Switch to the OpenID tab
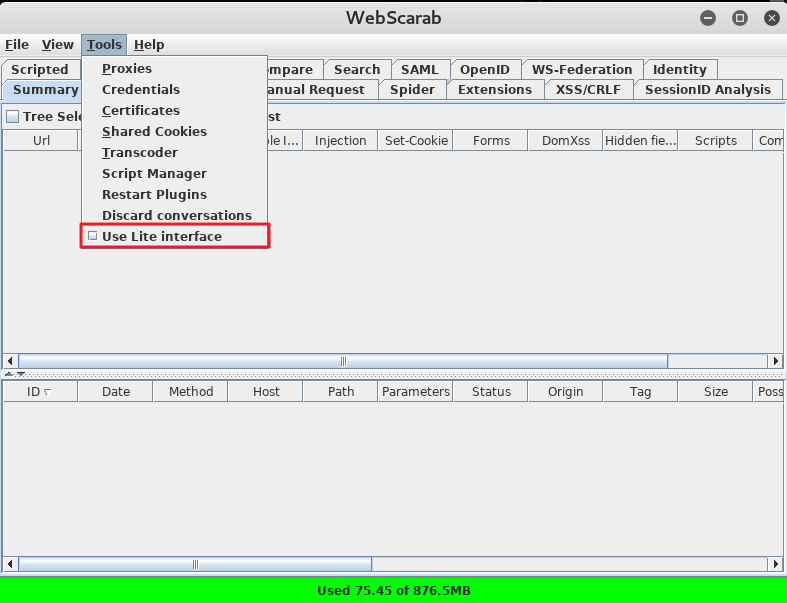The width and height of the screenshot is (787, 603). pos(485,69)
